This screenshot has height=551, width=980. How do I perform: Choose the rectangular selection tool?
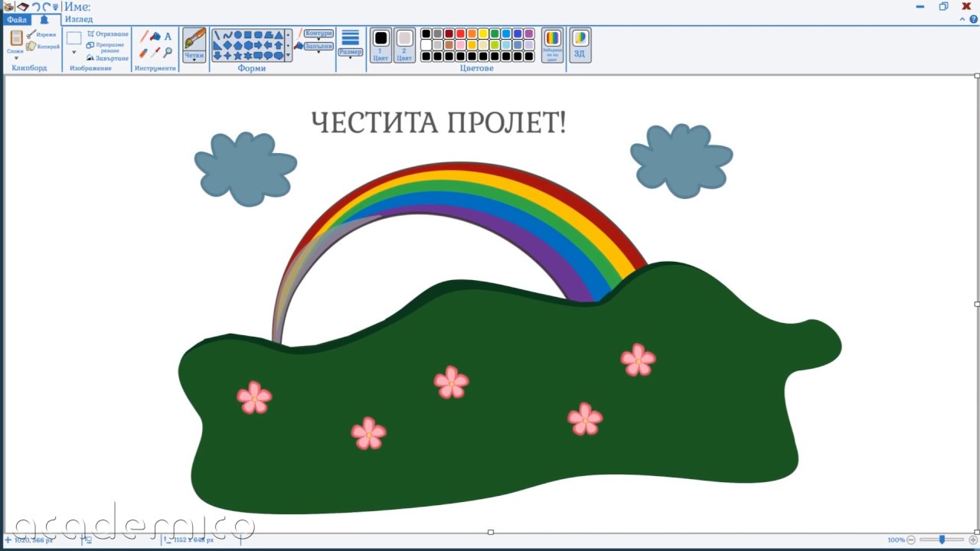point(73,37)
